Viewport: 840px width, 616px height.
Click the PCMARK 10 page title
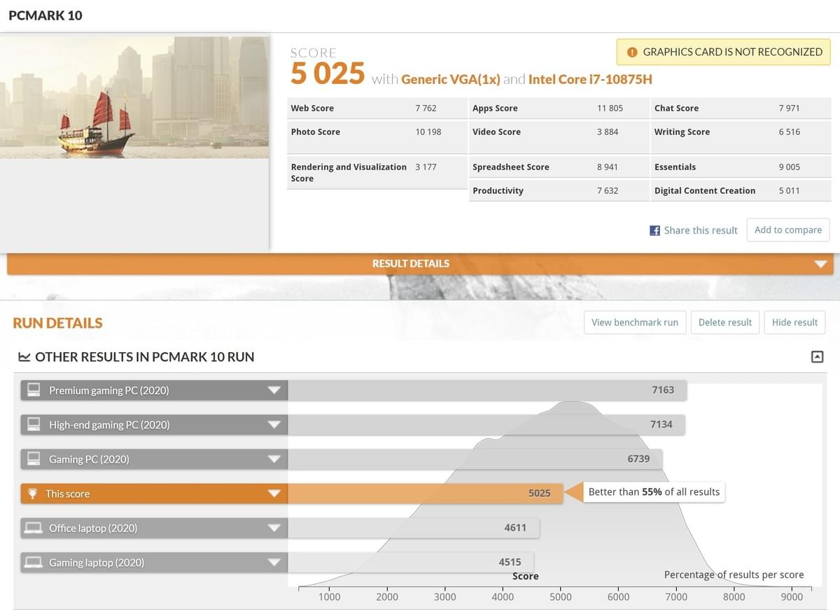(x=45, y=15)
